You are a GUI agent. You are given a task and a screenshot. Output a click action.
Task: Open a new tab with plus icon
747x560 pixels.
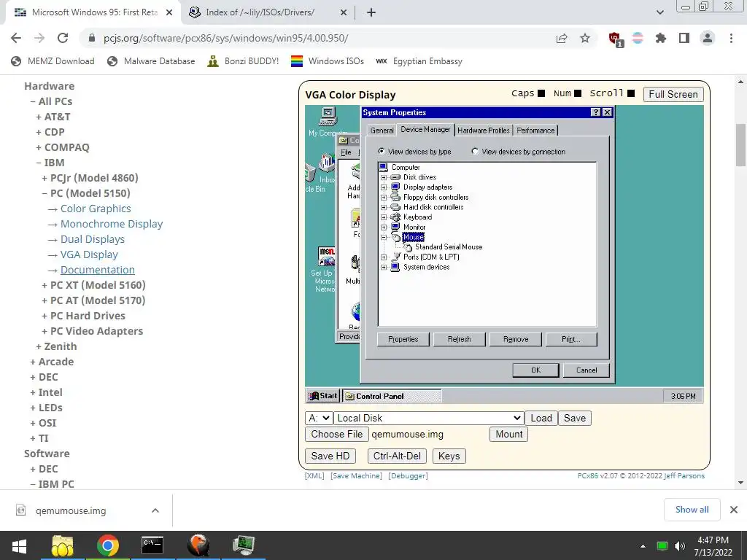(x=371, y=12)
